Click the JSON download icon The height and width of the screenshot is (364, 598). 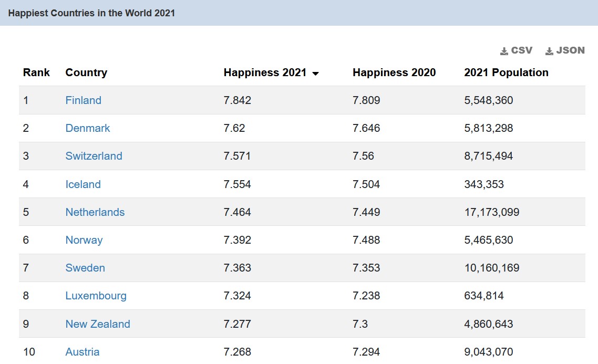(x=549, y=51)
